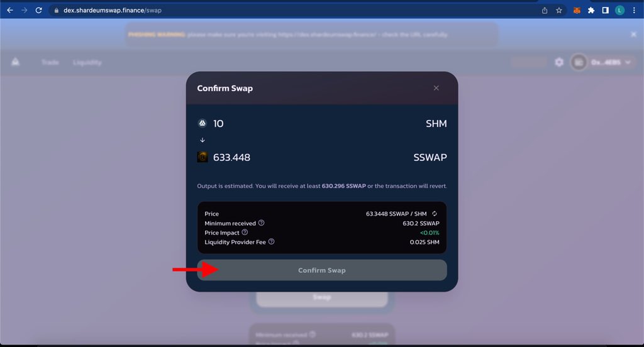Viewport: 644px width, 347px height.
Task: Click the browser forward arrow
Action: click(x=25, y=10)
